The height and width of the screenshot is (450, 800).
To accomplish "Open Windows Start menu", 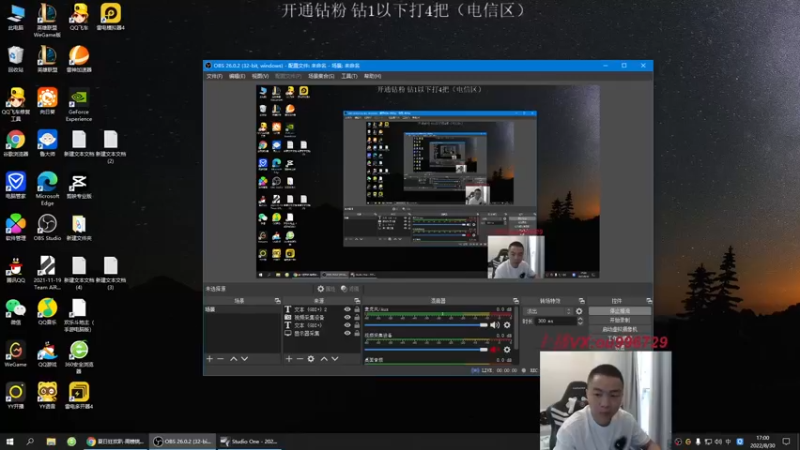I will click(x=9, y=441).
